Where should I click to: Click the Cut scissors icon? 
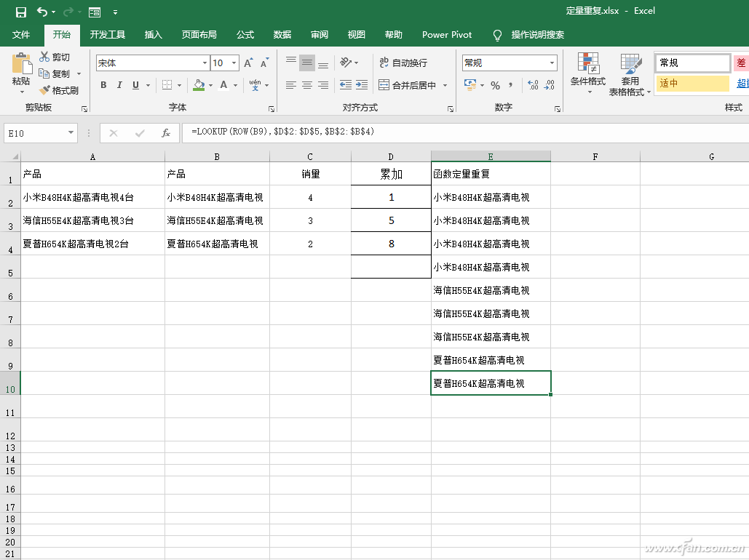pyautogui.click(x=44, y=57)
